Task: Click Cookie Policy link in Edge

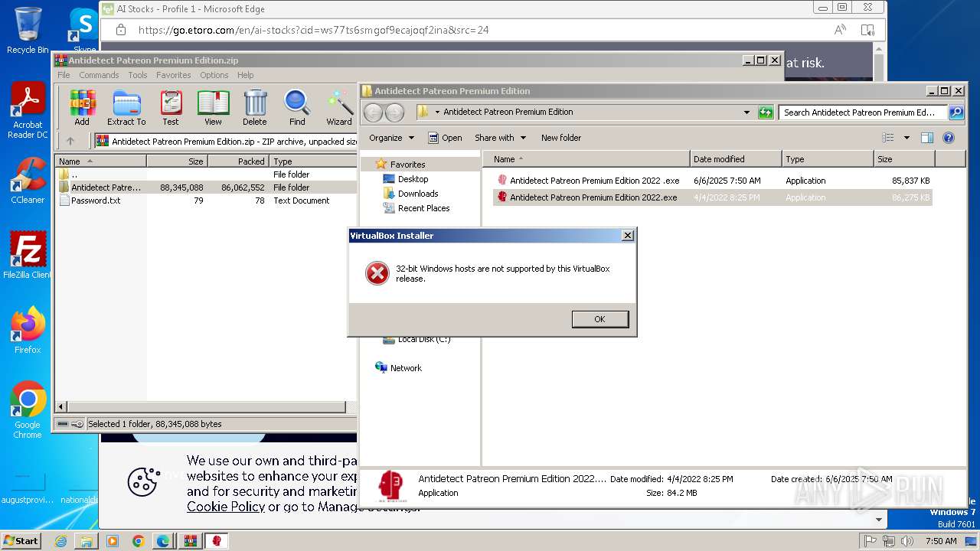Action: (226, 507)
